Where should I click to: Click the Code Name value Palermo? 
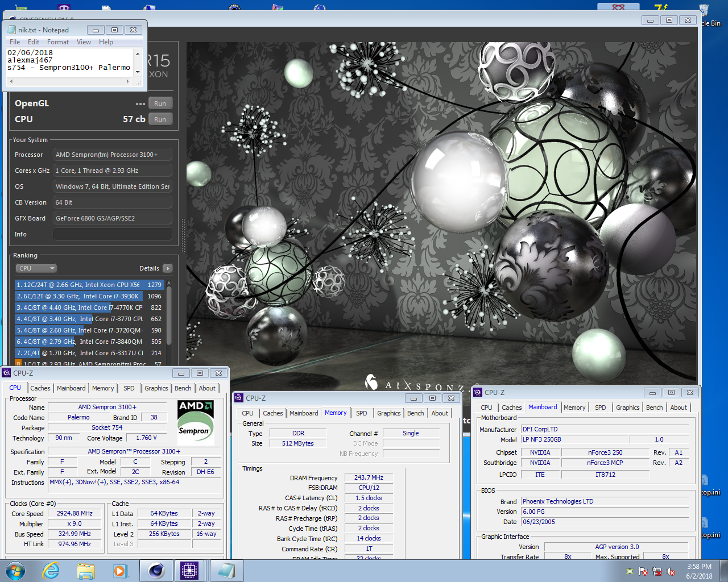(x=78, y=417)
